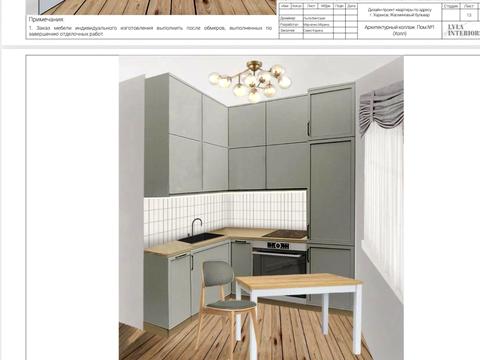Click the kitchen collage render image
This screenshot has height=360, width=480.
(x=261, y=208)
